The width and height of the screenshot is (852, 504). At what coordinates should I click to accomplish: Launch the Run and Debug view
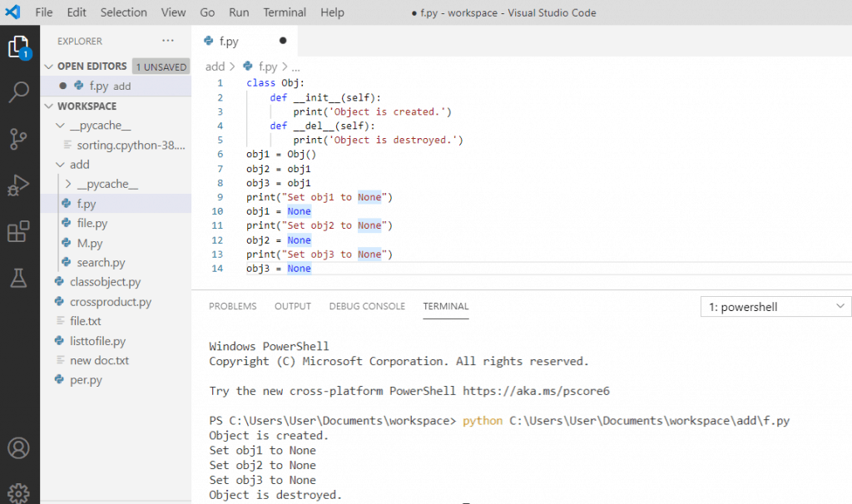[18, 185]
